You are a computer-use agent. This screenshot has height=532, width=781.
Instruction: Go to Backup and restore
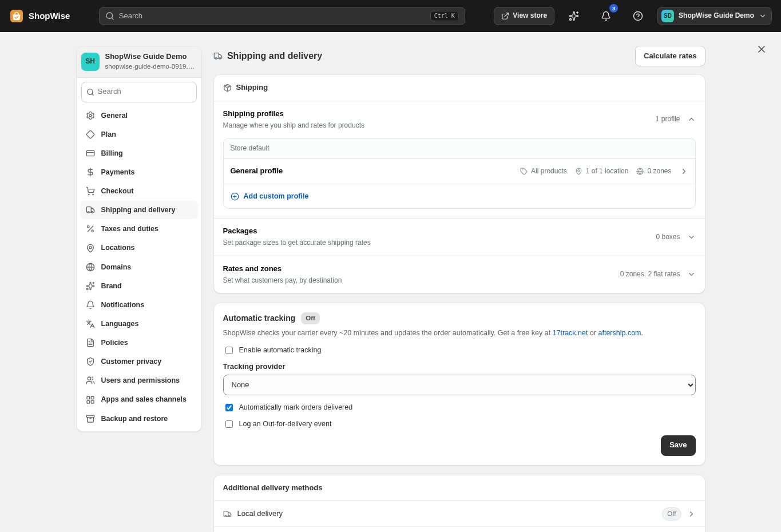point(139,419)
